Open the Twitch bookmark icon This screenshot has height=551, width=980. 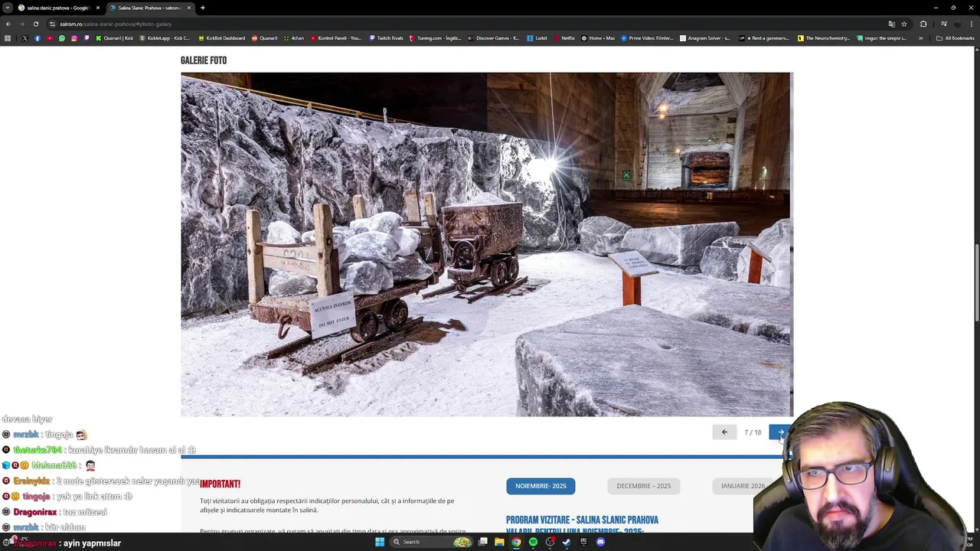click(x=87, y=37)
